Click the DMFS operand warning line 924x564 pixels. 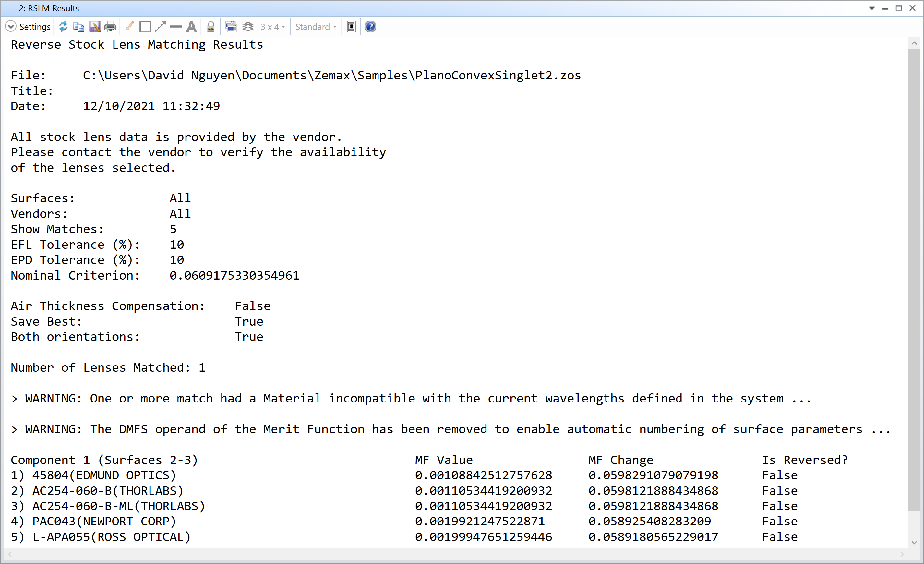[x=451, y=429]
